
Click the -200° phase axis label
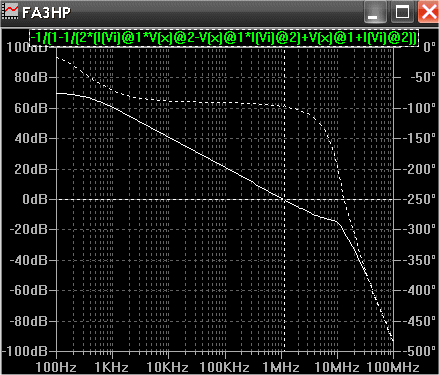click(x=420, y=169)
